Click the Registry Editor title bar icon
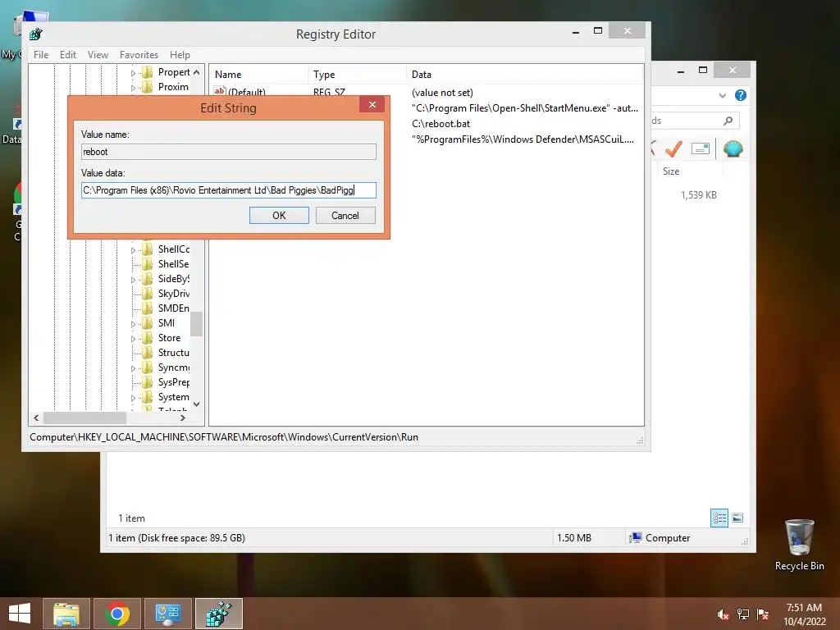 pos(36,34)
